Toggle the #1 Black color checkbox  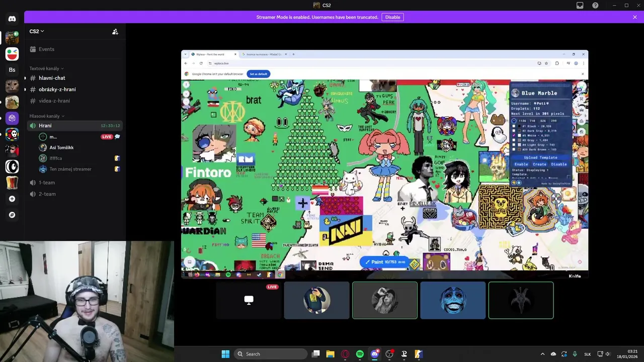click(x=514, y=126)
